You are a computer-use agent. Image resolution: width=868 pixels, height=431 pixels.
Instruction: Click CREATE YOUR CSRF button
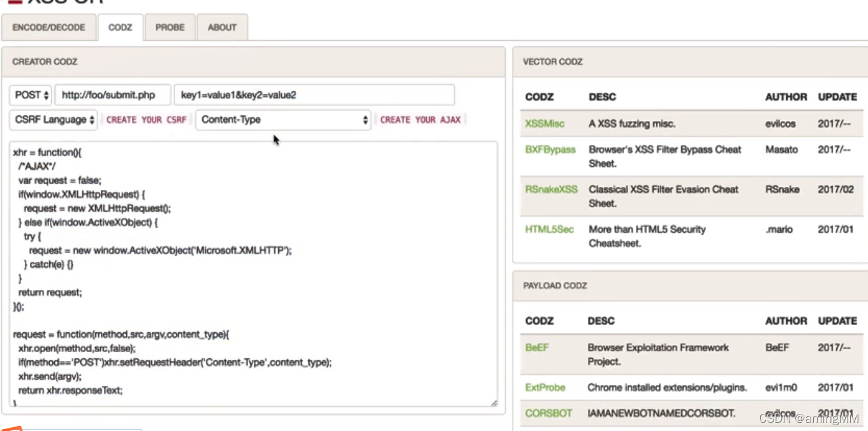point(146,120)
